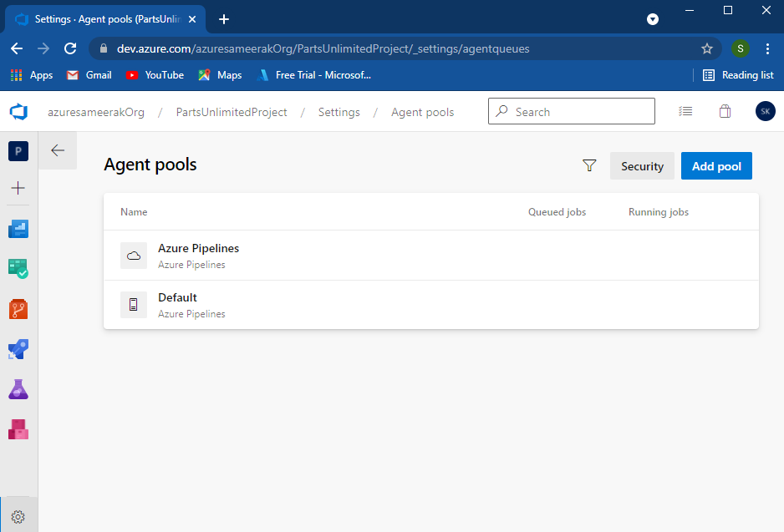Open Repos from the left sidebar

coord(18,308)
